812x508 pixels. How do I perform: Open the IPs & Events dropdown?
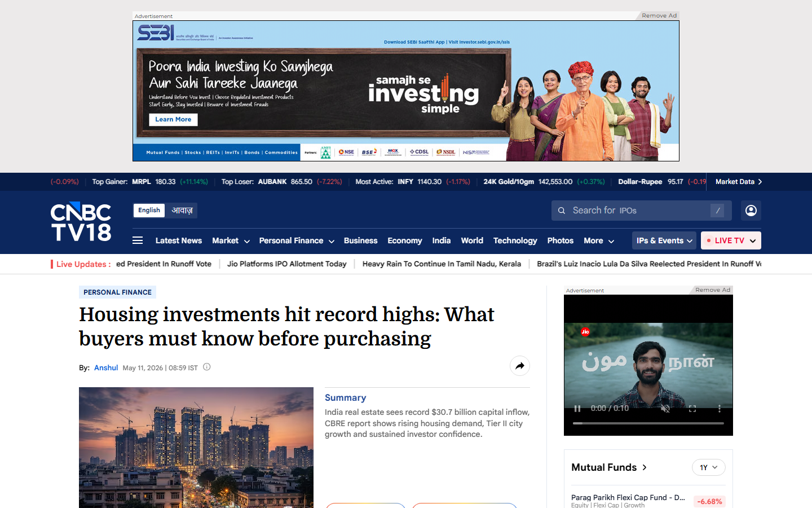(664, 240)
